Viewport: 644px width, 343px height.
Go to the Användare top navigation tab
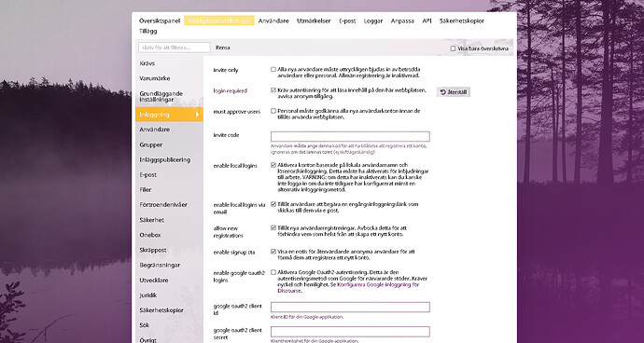[x=273, y=21]
